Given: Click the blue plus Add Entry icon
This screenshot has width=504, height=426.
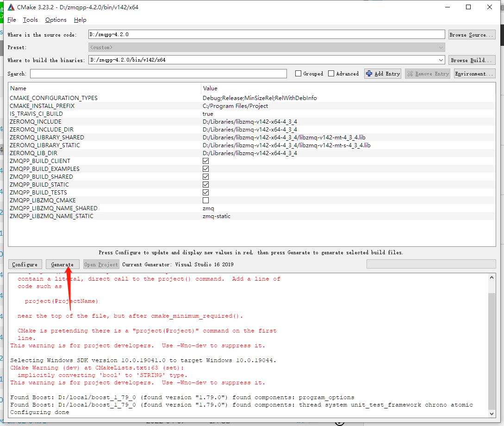Looking at the screenshot, I should (x=369, y=74).
